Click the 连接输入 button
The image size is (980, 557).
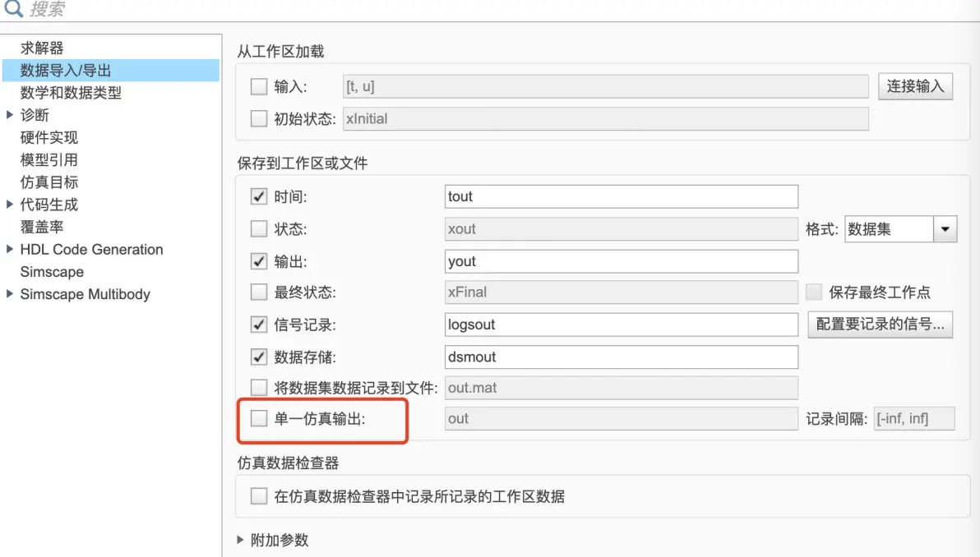coord(915,86)
